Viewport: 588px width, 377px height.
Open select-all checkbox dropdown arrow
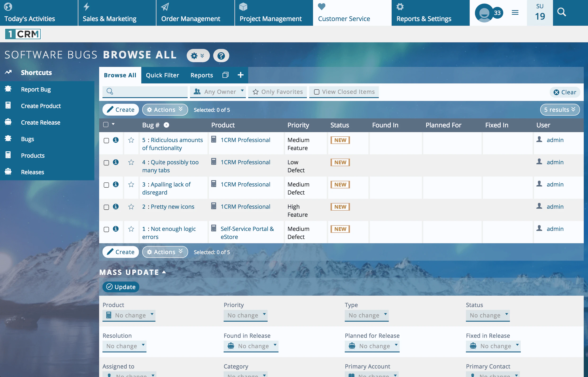click(x=113, y=124)
